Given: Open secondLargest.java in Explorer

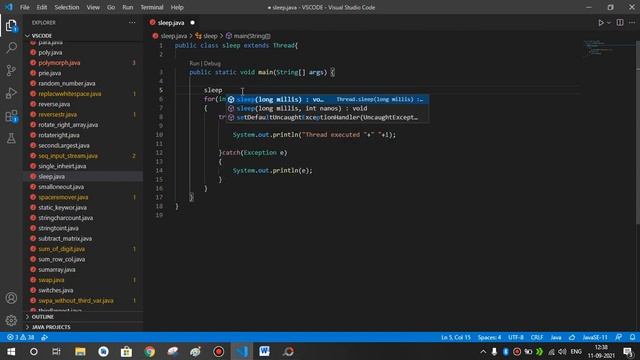Looking at the screenshot, I should coord(64,145).
